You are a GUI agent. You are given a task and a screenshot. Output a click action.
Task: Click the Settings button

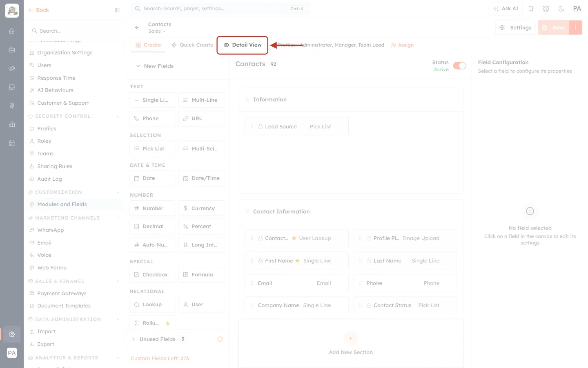click(515, 27)
